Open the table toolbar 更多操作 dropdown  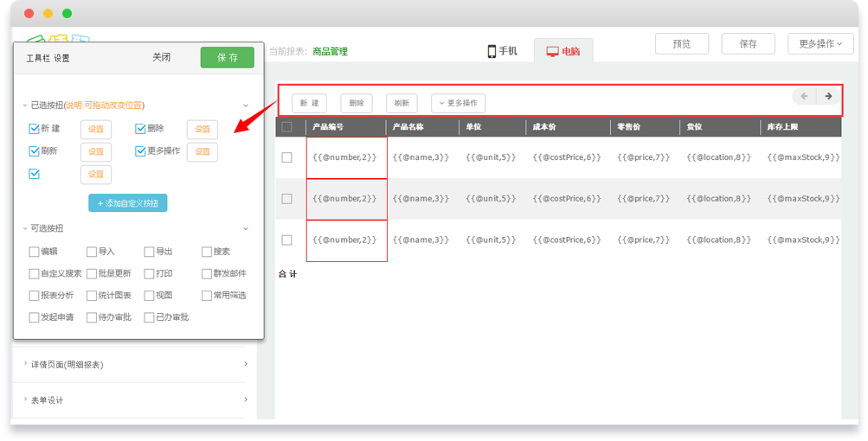[459, 103]
